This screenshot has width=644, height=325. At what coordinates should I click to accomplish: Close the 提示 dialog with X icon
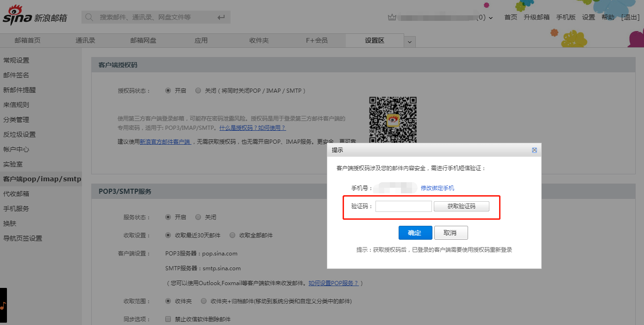pyautogui.click(x=534, y=150)
